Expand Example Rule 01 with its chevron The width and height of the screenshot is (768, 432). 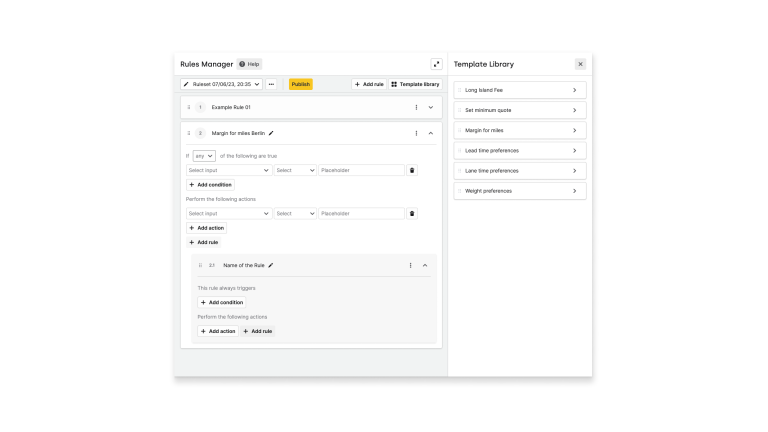tap(430, 107)
